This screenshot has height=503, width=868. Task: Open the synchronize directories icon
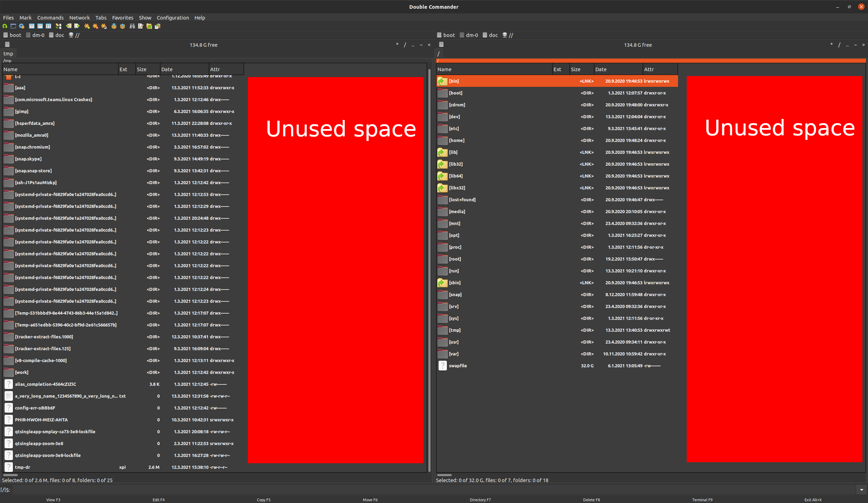coord(149,26)
